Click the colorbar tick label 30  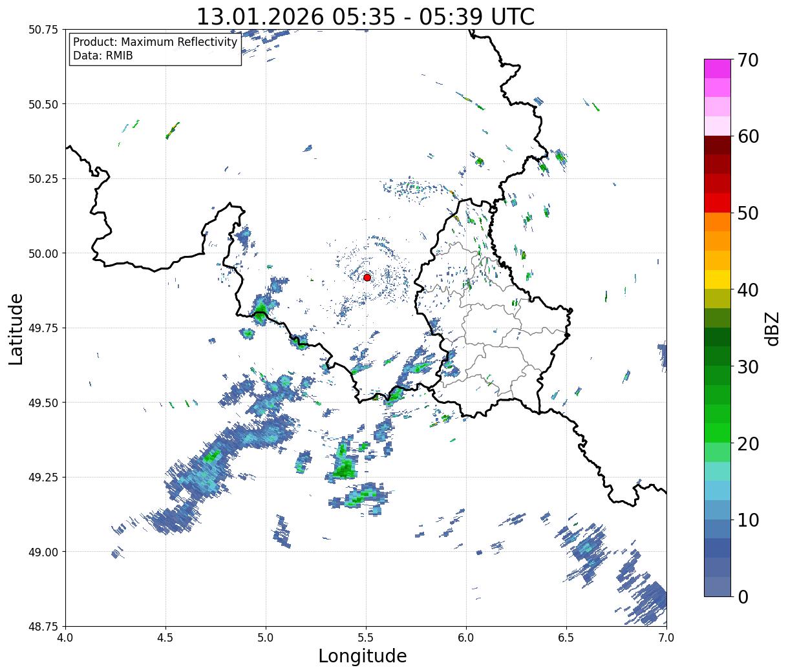coord(747,366)
